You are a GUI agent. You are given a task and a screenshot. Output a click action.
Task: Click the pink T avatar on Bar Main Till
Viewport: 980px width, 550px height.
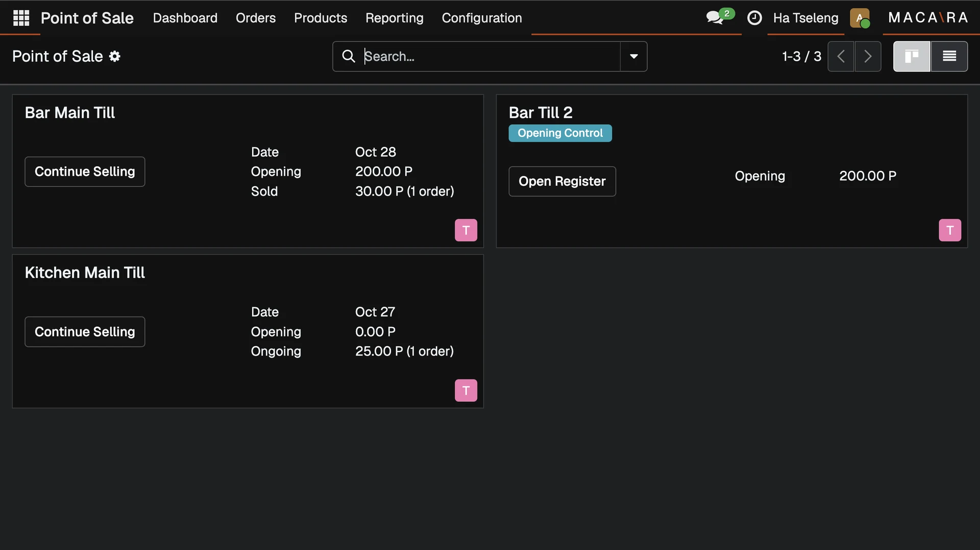click(x=466, y=230)
